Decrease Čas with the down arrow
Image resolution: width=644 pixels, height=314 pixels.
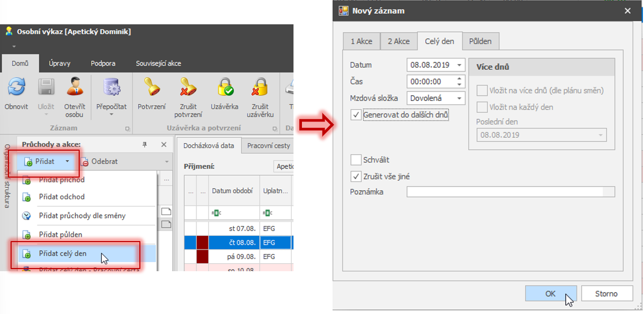459,85
